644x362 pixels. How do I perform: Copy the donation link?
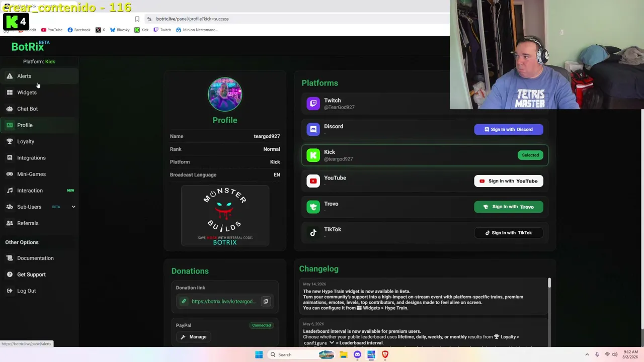(x=266, y=301)
